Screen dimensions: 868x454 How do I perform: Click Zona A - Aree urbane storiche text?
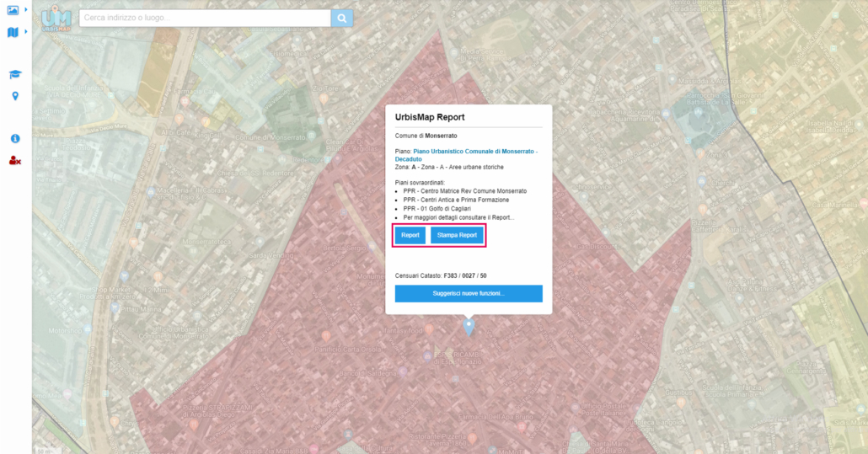449,167
